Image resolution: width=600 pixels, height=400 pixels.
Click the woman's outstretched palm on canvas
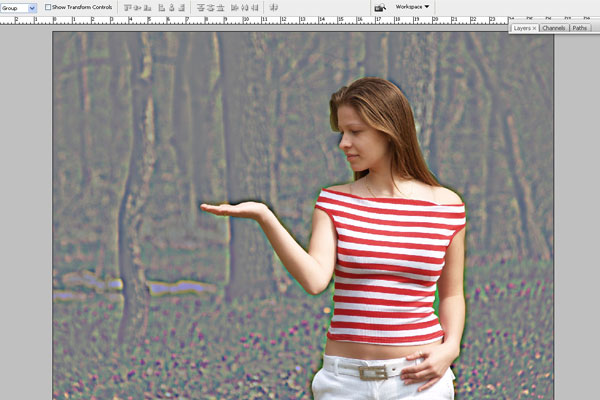tap(228, 208)
